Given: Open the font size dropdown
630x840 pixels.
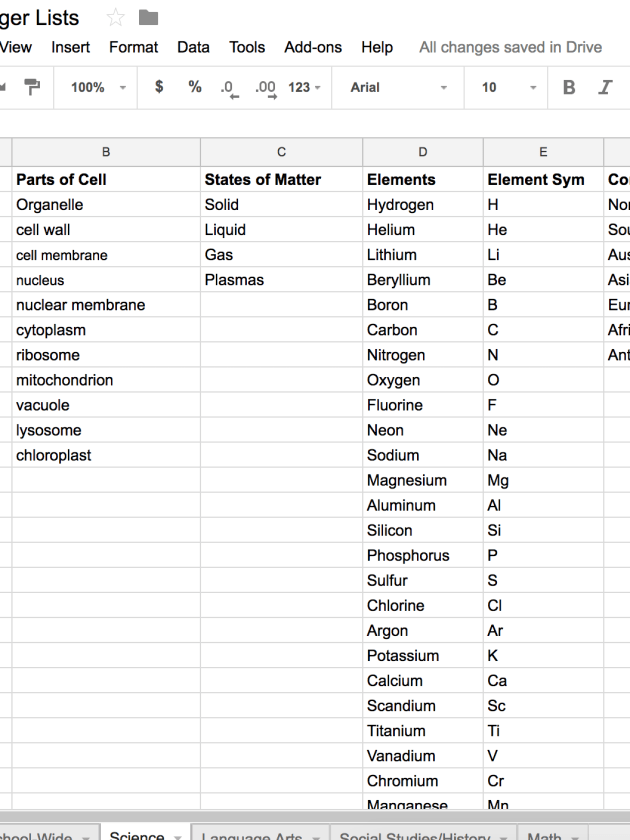Looking at the screenshot, I should pyautogui.click(x=507, y=87).
